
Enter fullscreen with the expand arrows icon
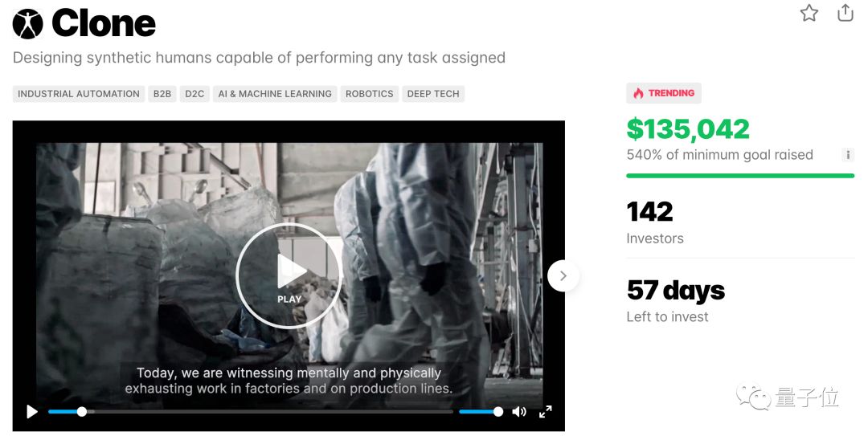pos(546,412)
